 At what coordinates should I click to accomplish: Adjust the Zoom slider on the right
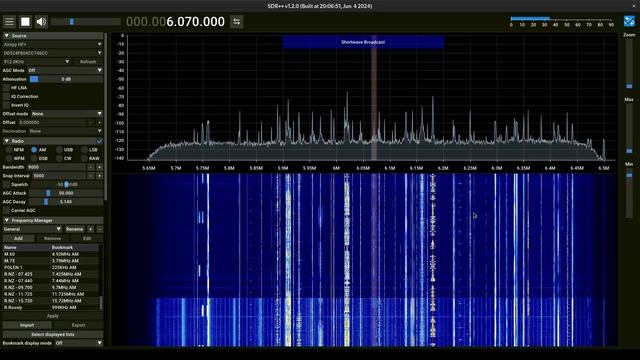click(x=629, y=64)
